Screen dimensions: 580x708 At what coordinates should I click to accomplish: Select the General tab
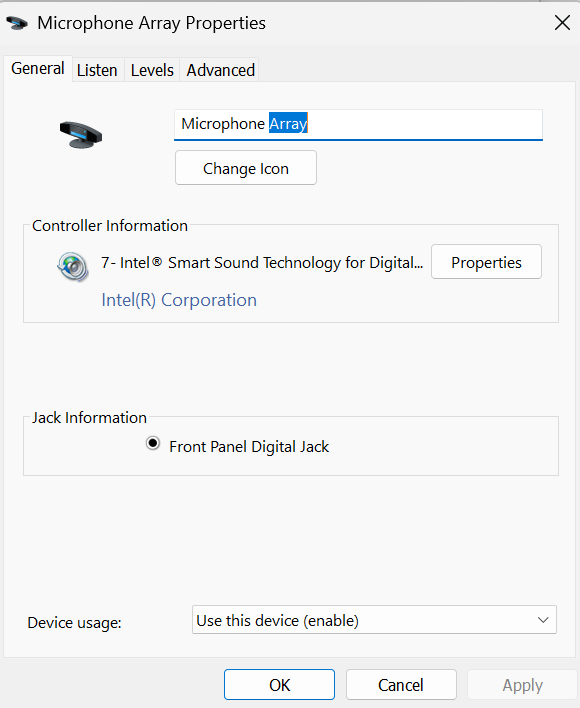pyautogui.click(x=37, y=69)
